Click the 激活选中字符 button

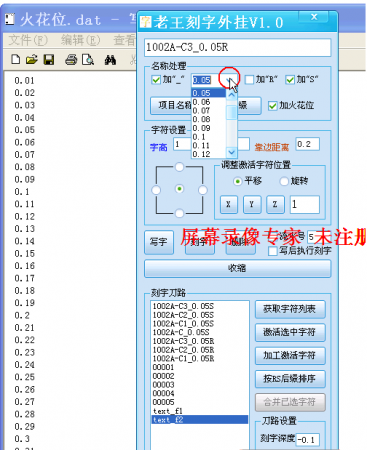[x=290, y=332]
